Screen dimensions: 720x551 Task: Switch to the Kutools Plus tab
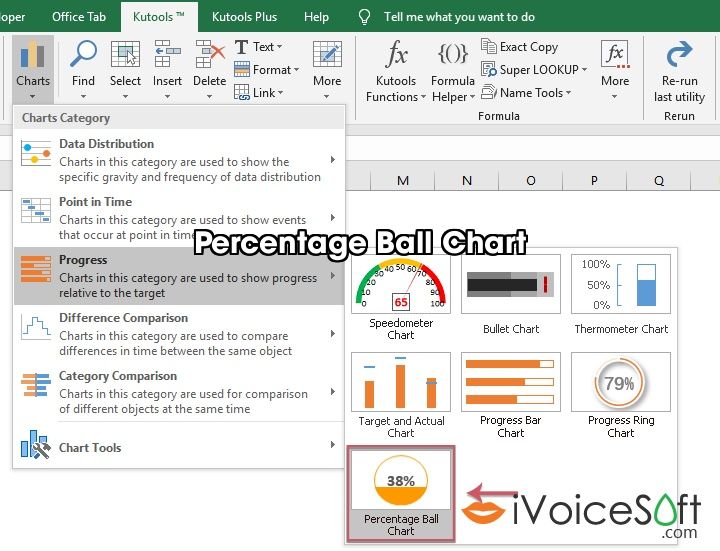[244, 17]
